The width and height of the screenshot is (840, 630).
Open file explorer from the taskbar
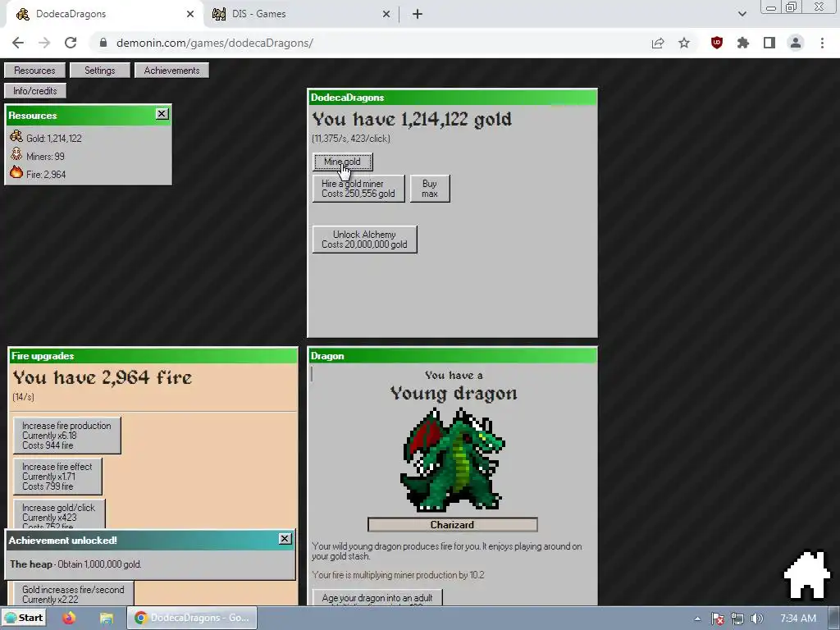pos(107,618)
